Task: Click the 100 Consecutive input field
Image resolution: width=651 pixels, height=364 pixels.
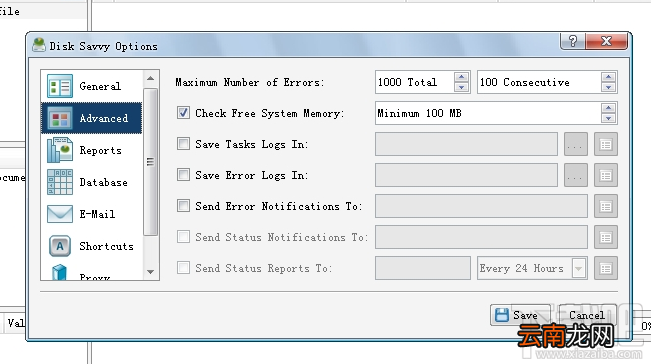Action: 539,82
